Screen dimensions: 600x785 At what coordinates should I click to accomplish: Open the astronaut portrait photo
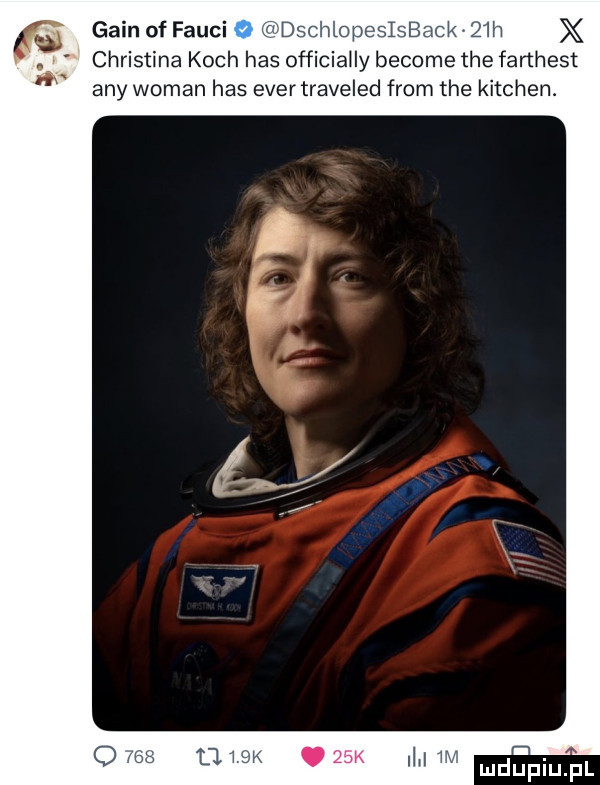pyautogui.click(x=329, y=420)
